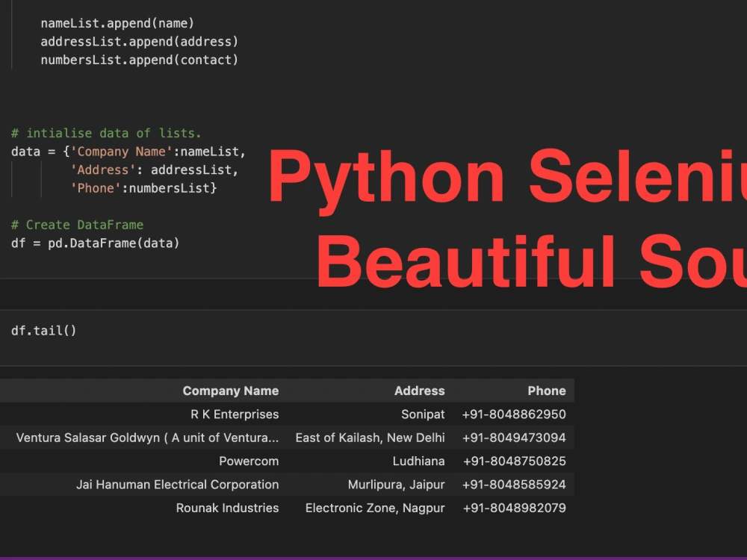Image resolution: width=747 pixels, height=560 pixels.
Task: Click the Company Name column header
Action: (231, 391)
